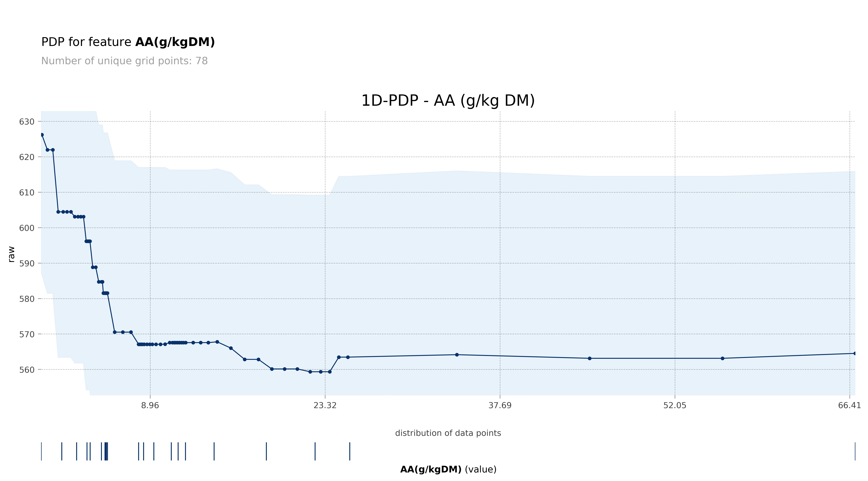The width and height of the screenshot is (868, 481).
Task: Click the 37.69 x-axis tick label
Action: click(x=500, y=405)
